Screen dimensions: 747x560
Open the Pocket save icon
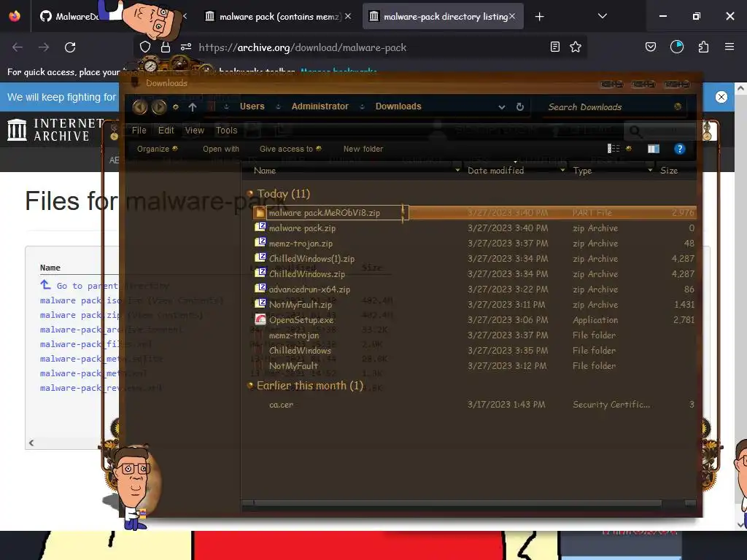tap(650, 47)
